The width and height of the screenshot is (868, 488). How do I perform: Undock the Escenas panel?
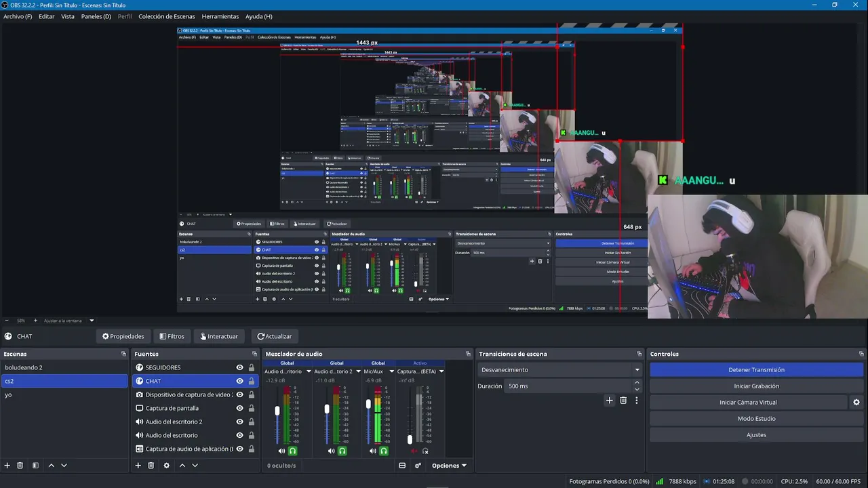[x=123, y=354]
